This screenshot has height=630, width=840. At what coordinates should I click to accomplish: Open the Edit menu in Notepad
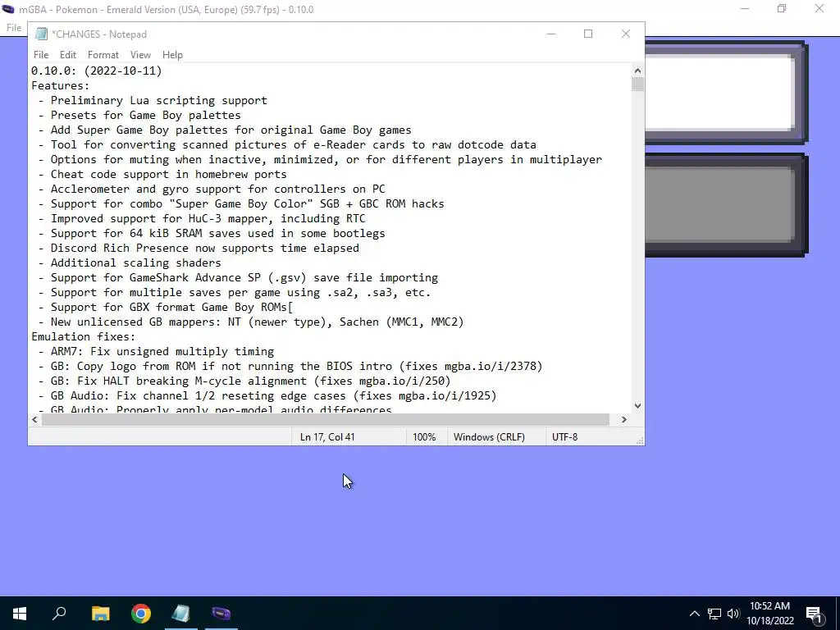pyautogui.click(x=67, y=55)
